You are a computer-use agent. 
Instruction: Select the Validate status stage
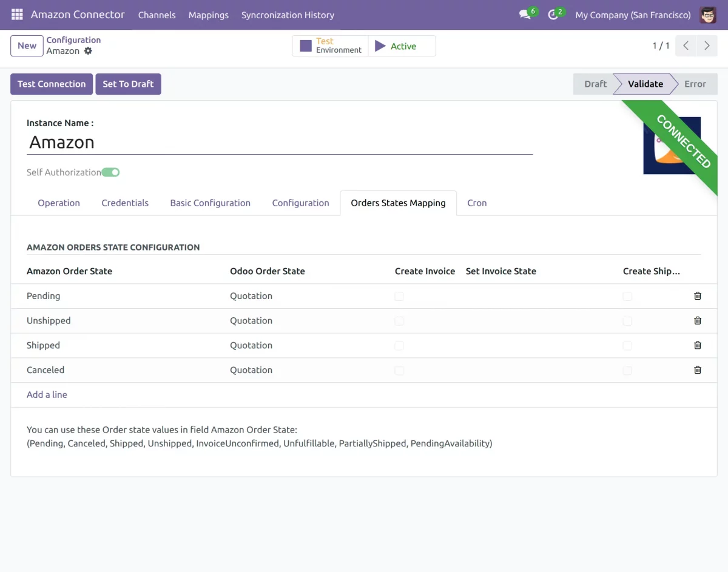point(645,84)
